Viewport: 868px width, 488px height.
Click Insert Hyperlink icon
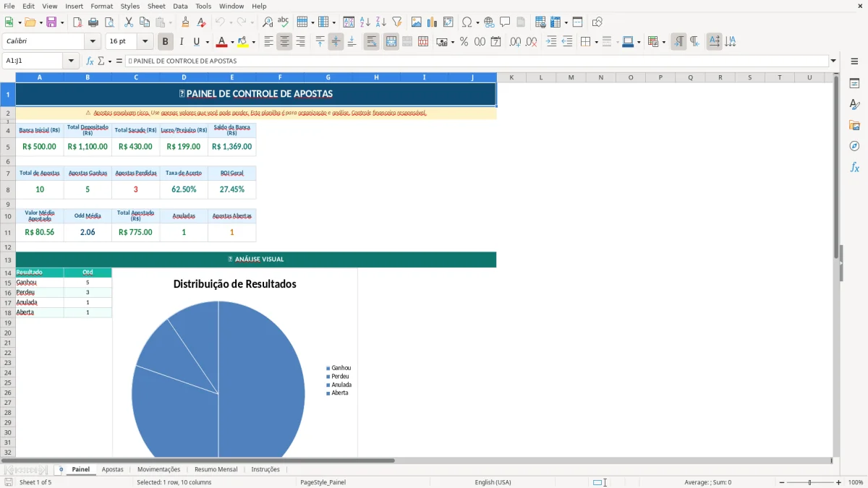tap(490, 22)
